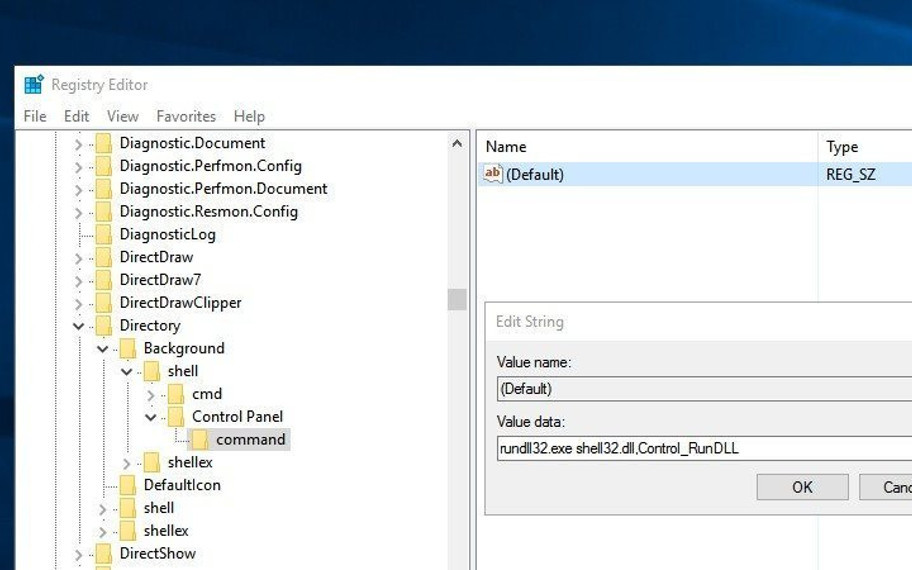
Task: Click the string value icon beside (Default)
Action: coord(493,173)
